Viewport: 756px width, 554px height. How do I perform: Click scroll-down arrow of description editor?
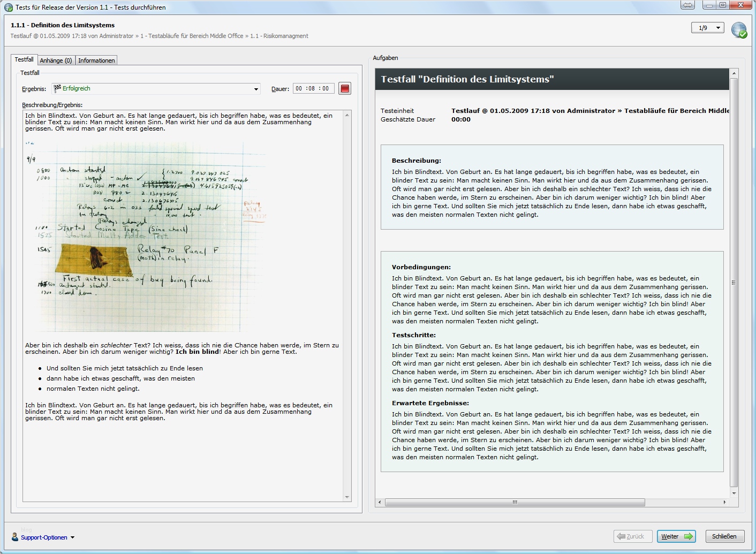[347, 497]
